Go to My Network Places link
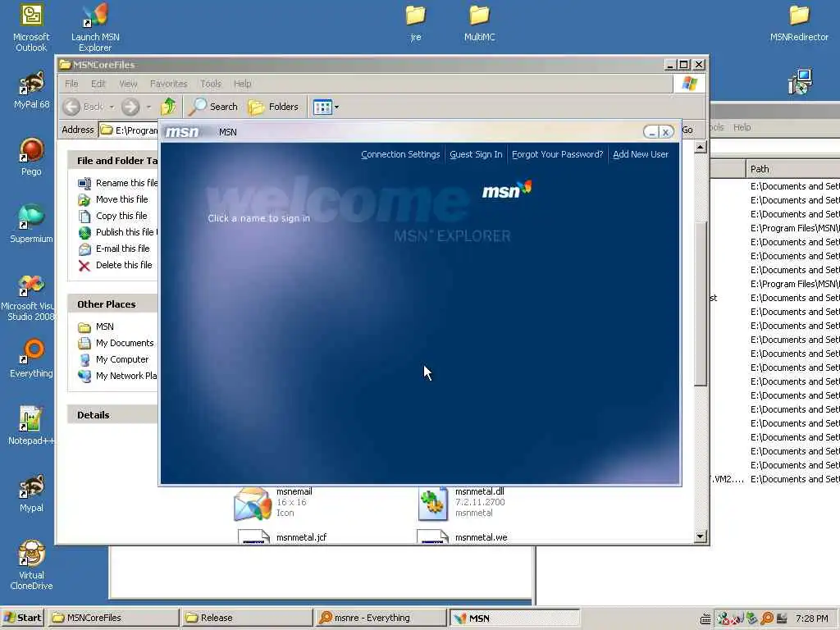840x630 pixels. (x=118, y=376)
